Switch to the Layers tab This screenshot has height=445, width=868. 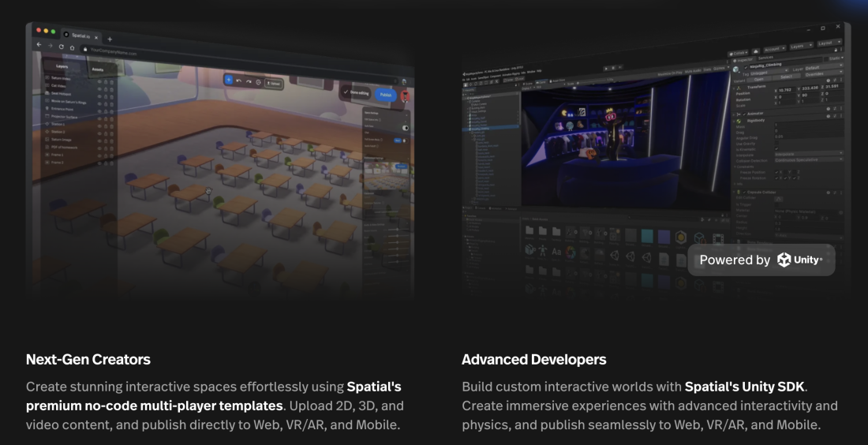coord(62,66)
